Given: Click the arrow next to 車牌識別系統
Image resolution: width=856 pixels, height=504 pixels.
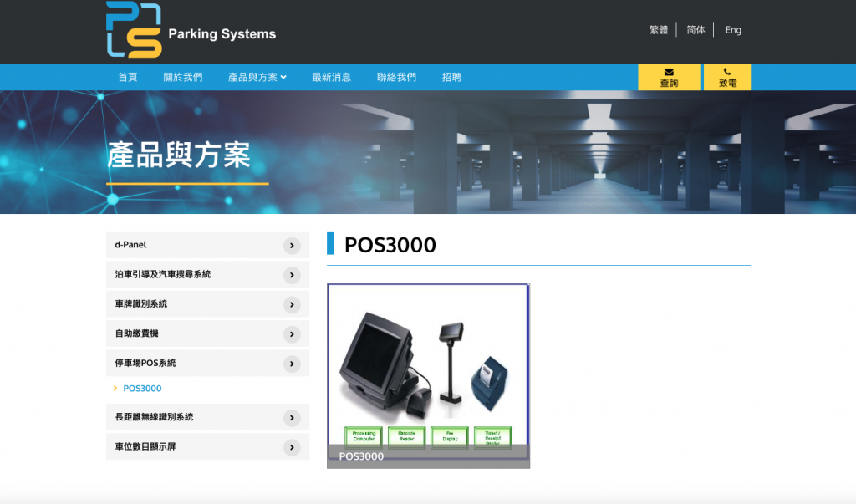Looking at the screenshot, I should (x=292, y=304).
